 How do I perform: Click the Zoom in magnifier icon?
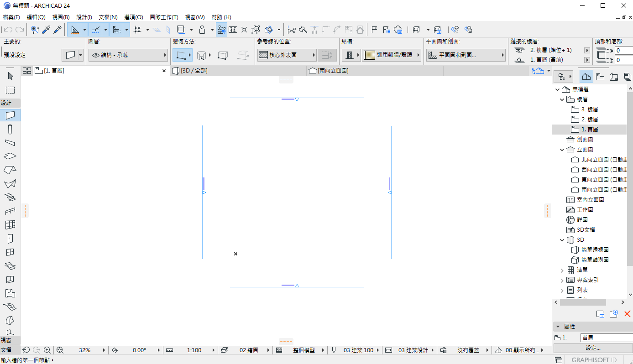[47, 350]
